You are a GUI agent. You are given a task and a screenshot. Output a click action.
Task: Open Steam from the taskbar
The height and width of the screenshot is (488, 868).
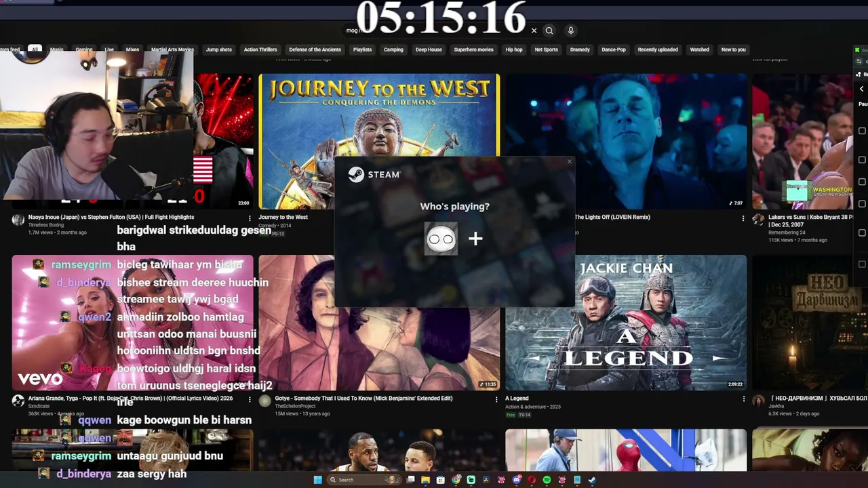(592, 480)
